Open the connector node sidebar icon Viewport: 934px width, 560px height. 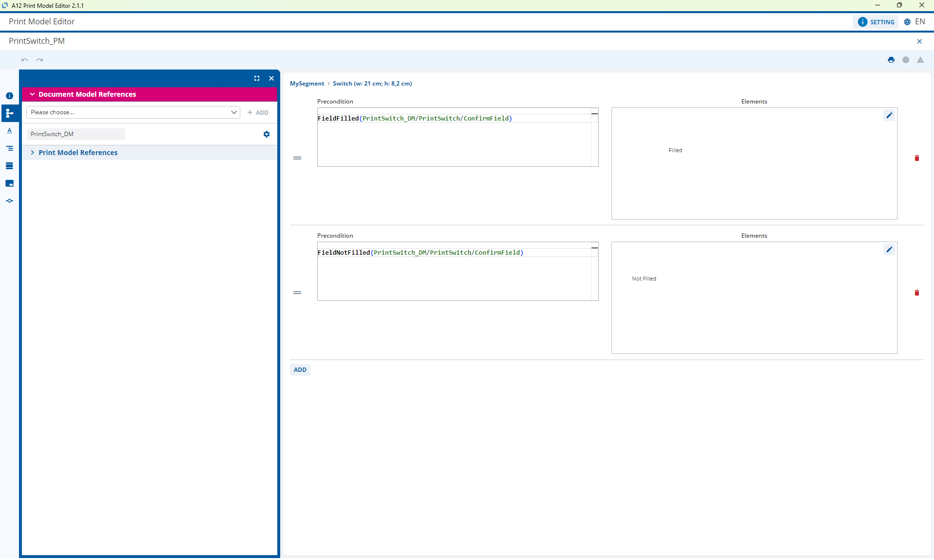pos(9,201)
